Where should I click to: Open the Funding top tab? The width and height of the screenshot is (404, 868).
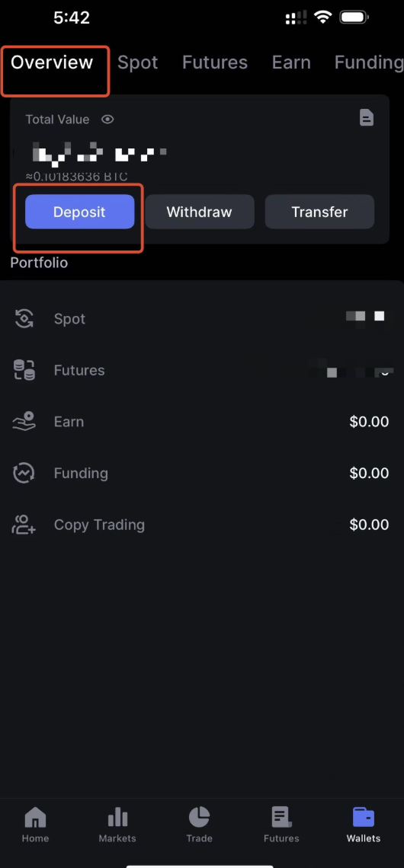click(368, 62)
